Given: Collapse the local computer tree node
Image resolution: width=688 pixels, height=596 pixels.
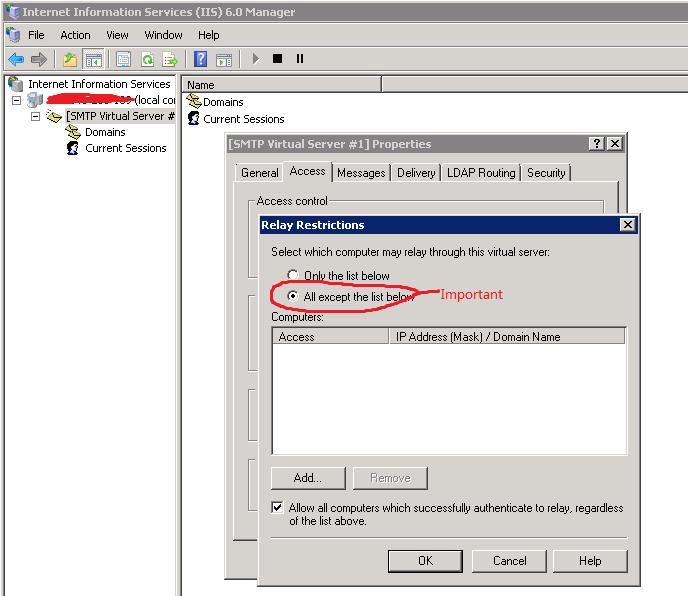Looking at the screenshot, I should [x=16, y=101].
